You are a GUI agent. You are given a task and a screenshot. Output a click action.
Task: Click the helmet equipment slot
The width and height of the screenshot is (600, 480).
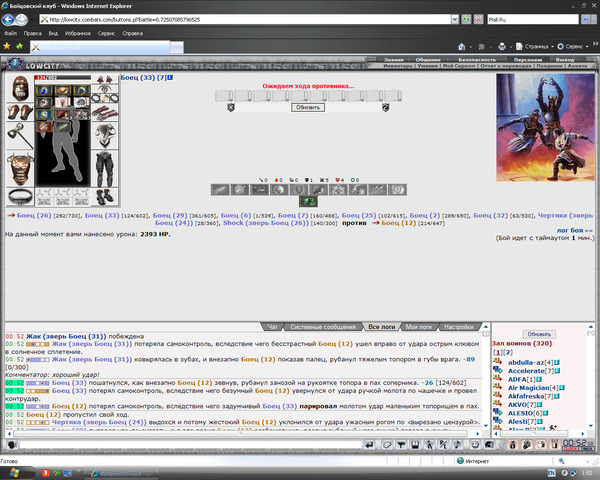(20, 88)
